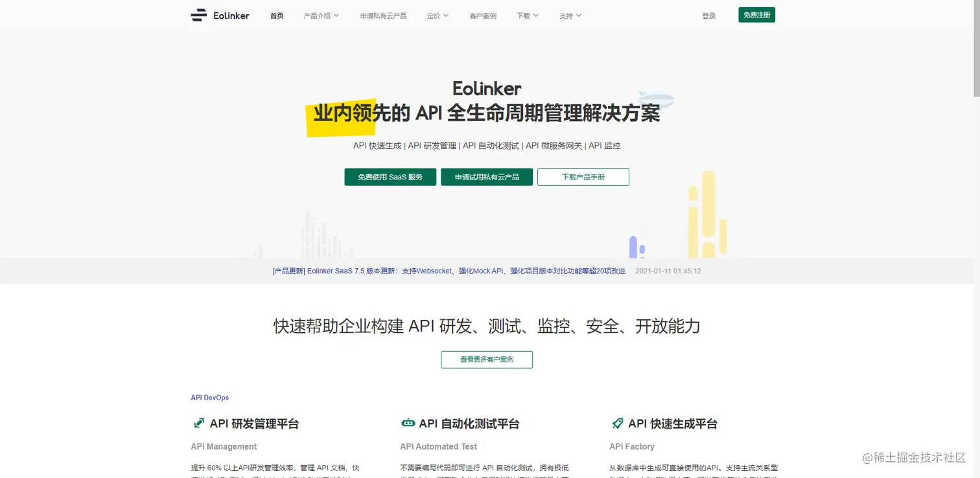The width and height of the screenshot is (980, 478).
Task: Click the 快速帮助企业构建 API section heading
Action: 487,326
